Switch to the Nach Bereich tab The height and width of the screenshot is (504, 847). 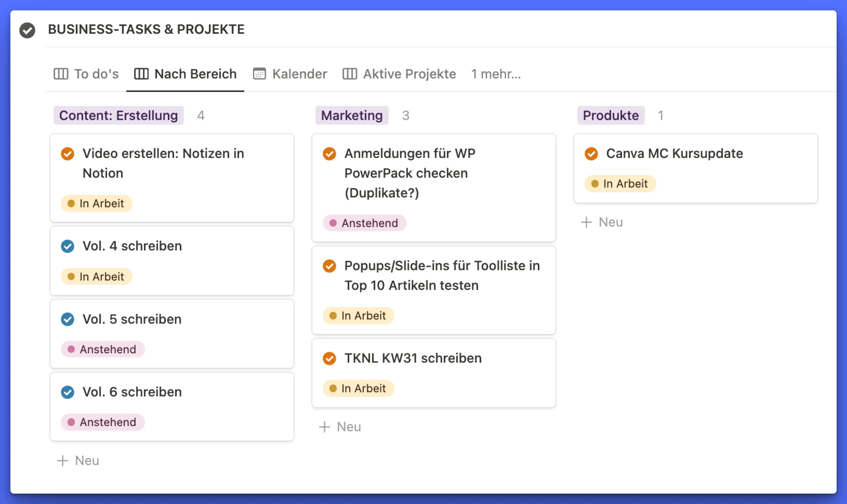tap(186, 74)
